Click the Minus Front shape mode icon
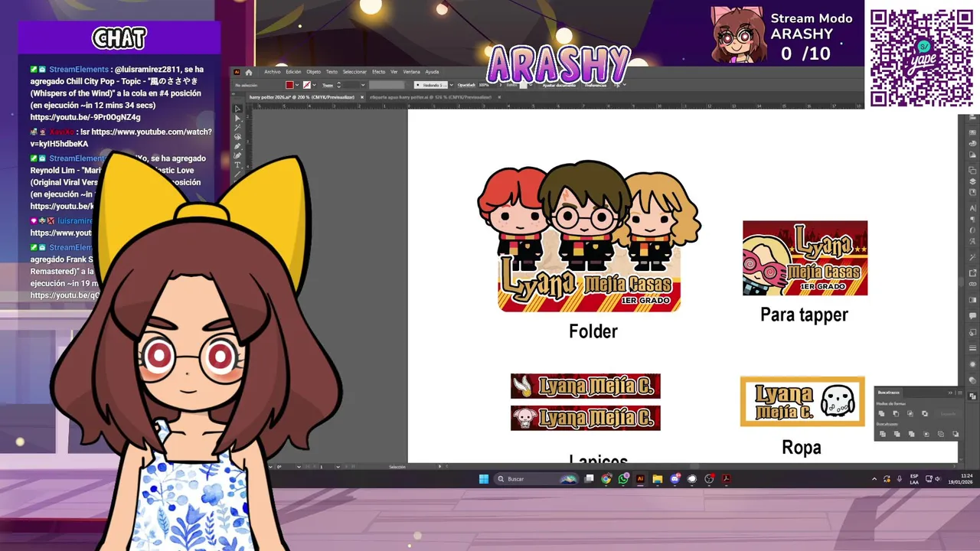This screenshot has width=980, height=551. click(x=896, y=413)
